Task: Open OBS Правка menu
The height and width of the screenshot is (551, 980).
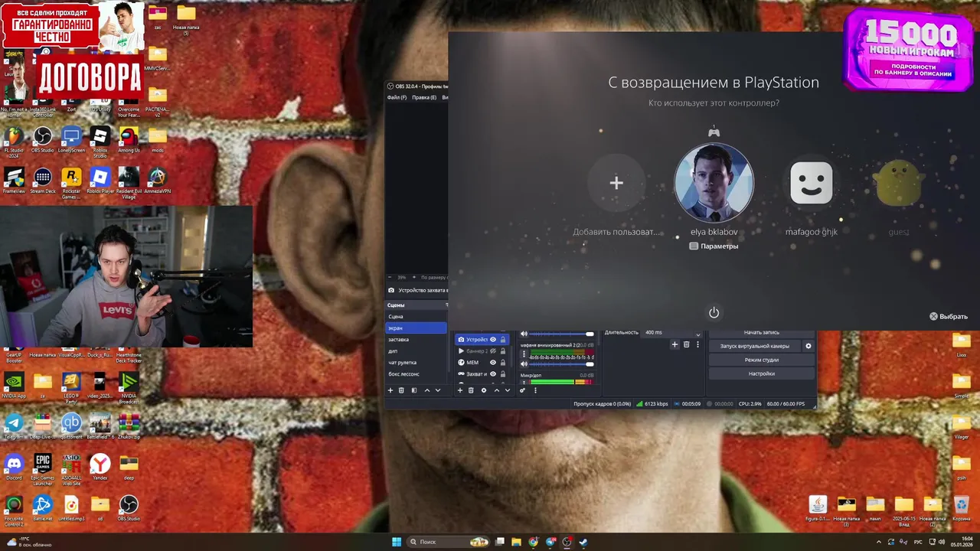Action: [423, 97]
